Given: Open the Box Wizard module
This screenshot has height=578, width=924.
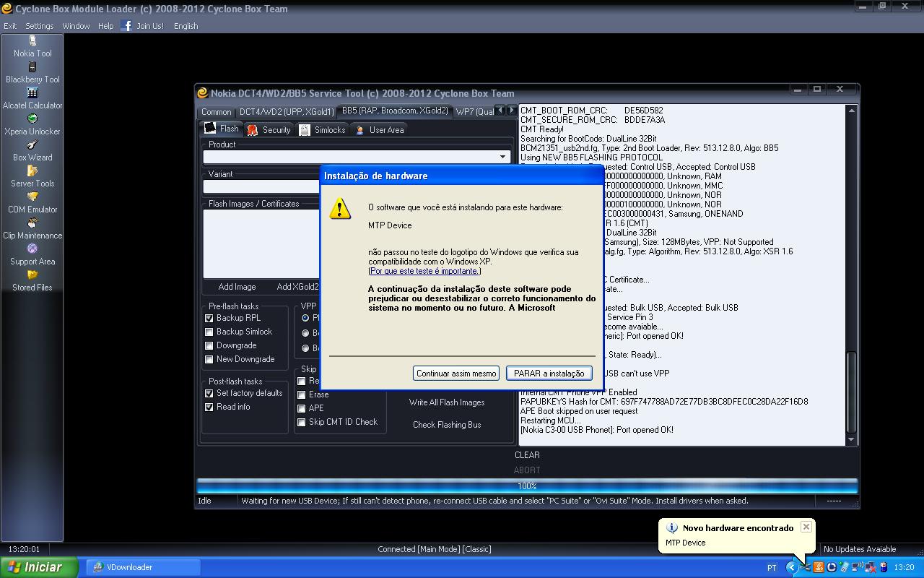Looking at the screenshot, I should click(x=32, y=151).
